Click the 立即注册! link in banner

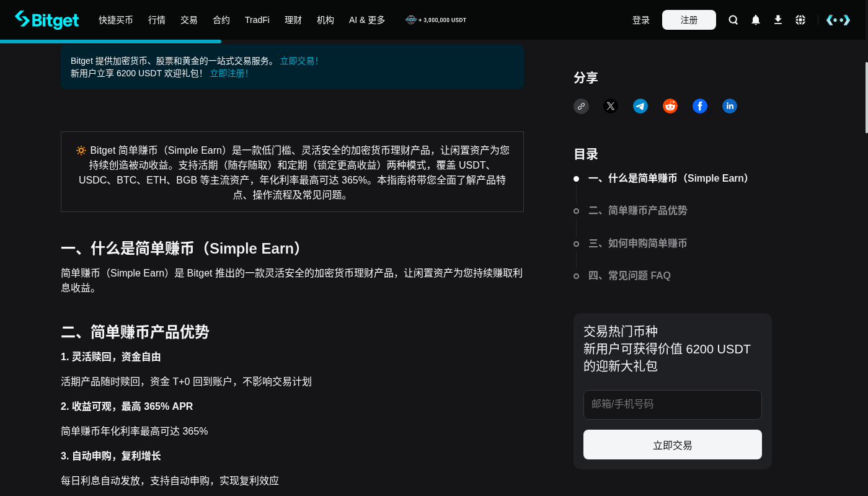click(229, 73)
